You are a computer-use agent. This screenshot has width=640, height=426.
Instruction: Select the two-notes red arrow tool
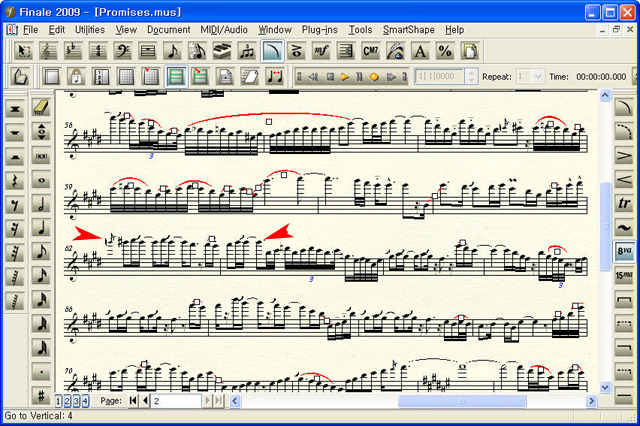[x=275, y=76]
